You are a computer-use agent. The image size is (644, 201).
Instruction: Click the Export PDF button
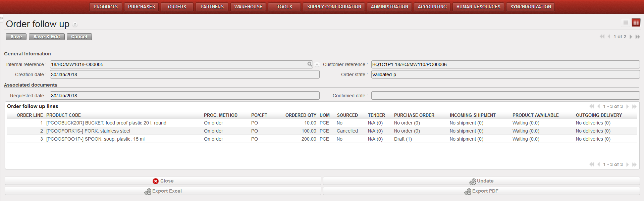tap(481, 191)
